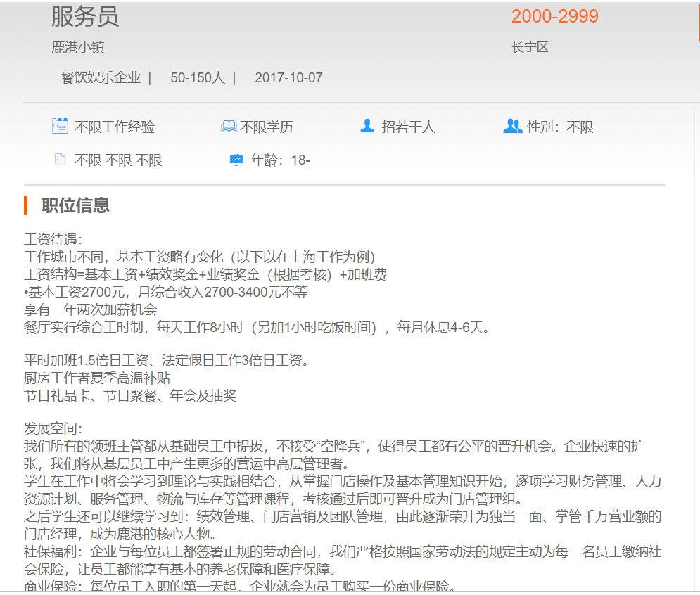Click the 餐饮娱乐企业 industry label
The width and height of the screenshot is (700, 595).
pos(101,78)
